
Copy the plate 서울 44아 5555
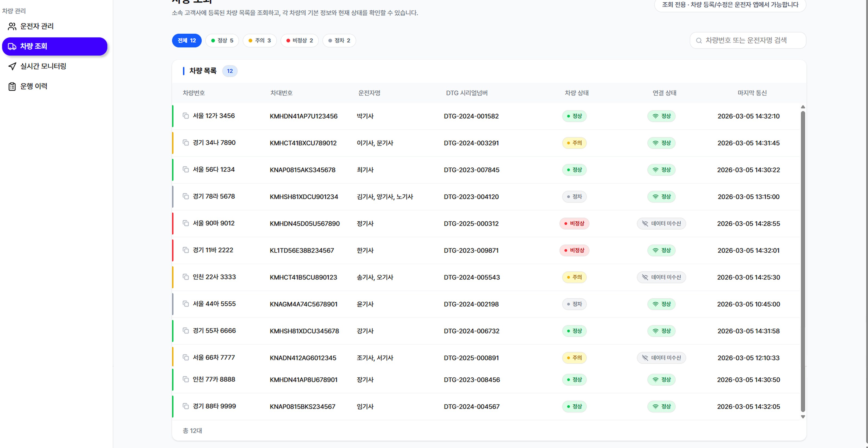click(x=186, y=304)
